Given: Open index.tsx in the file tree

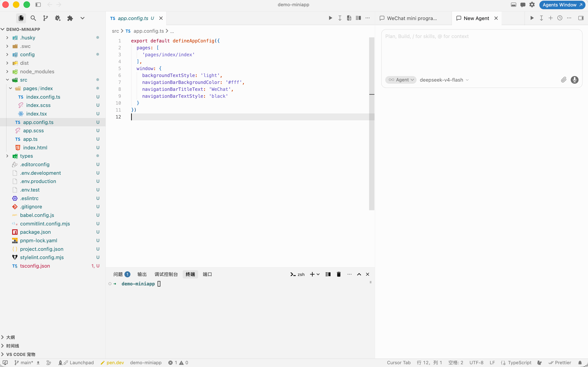Looking at the screenshot, I should pyautogui.click(x=53, y=114).
